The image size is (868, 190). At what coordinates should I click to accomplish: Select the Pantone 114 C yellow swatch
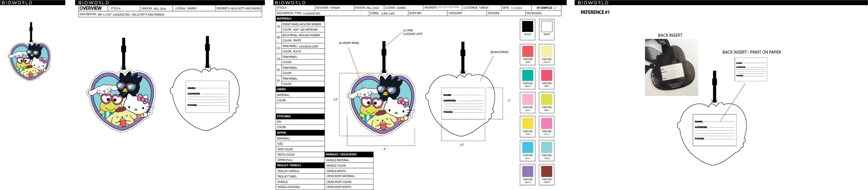(527, 123)
